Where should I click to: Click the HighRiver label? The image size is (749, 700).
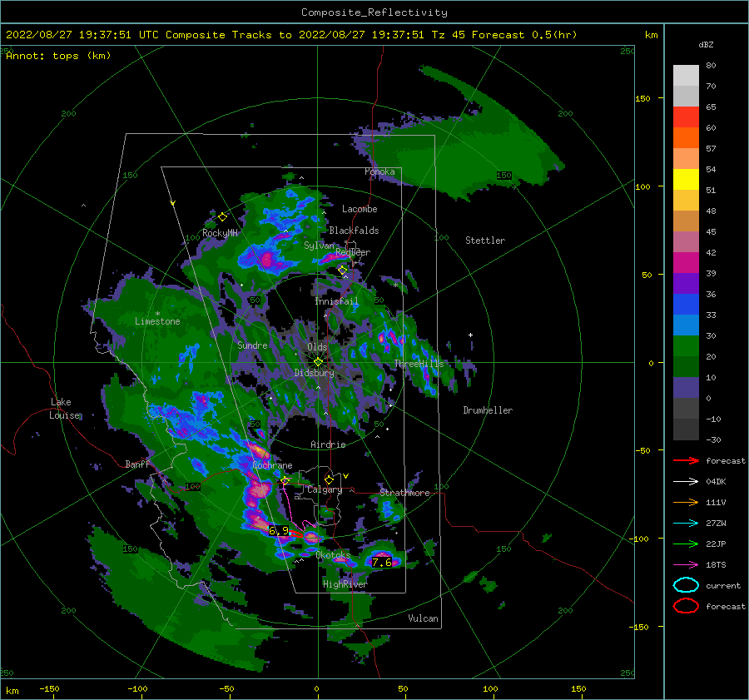click(345, 584)
